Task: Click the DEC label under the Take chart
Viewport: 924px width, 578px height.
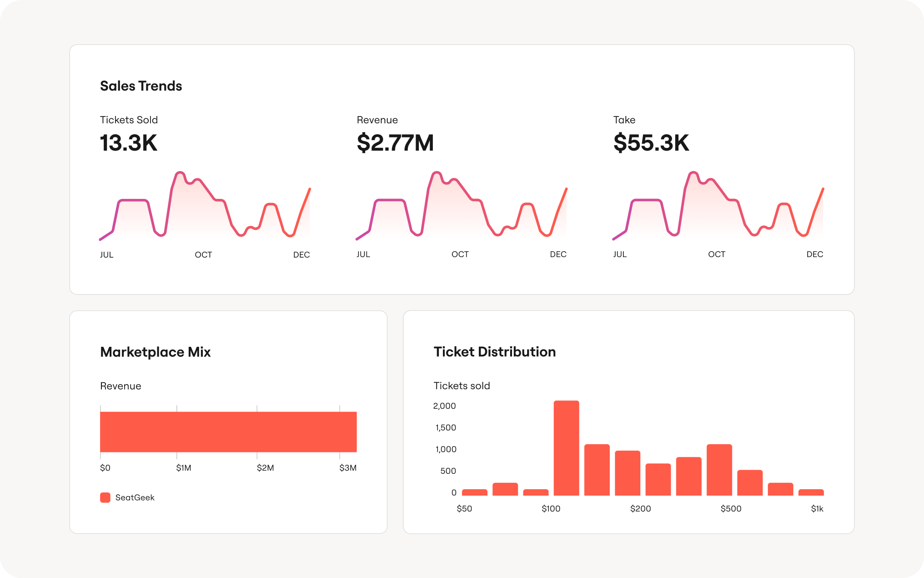Action: (815, 254)
